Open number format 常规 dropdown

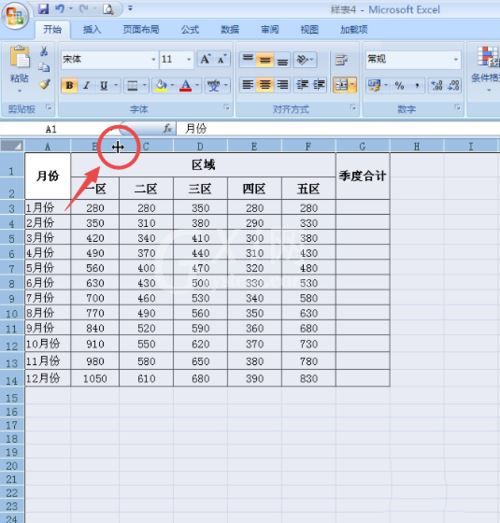click(x=456, y=60)
